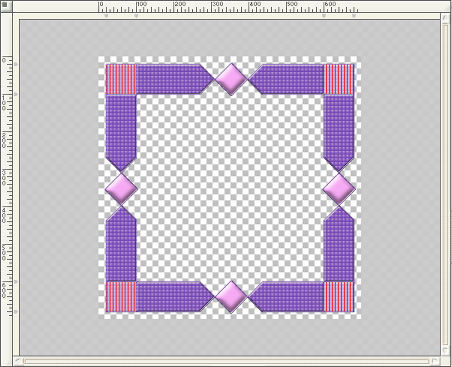This screenshot has height=367, width=452.
Task: Click the horizontal scrollbar left arrow
Action: (x=18, y=361)
